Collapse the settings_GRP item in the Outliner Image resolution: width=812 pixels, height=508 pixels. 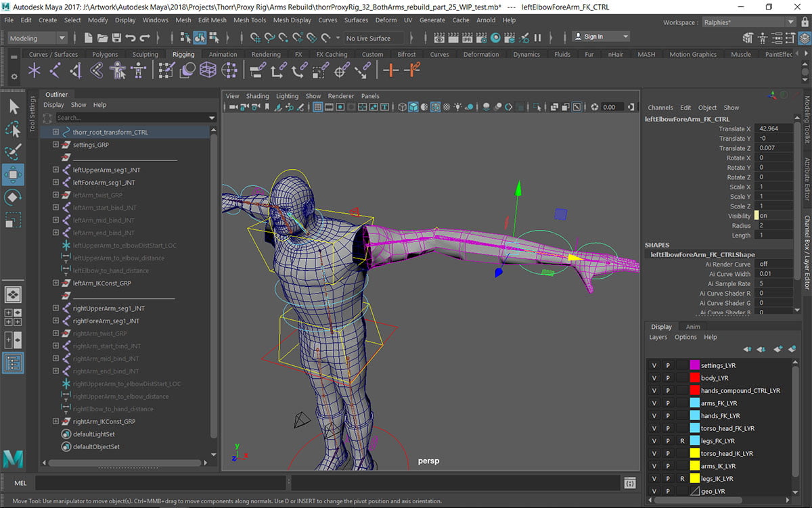pos(55,144)
